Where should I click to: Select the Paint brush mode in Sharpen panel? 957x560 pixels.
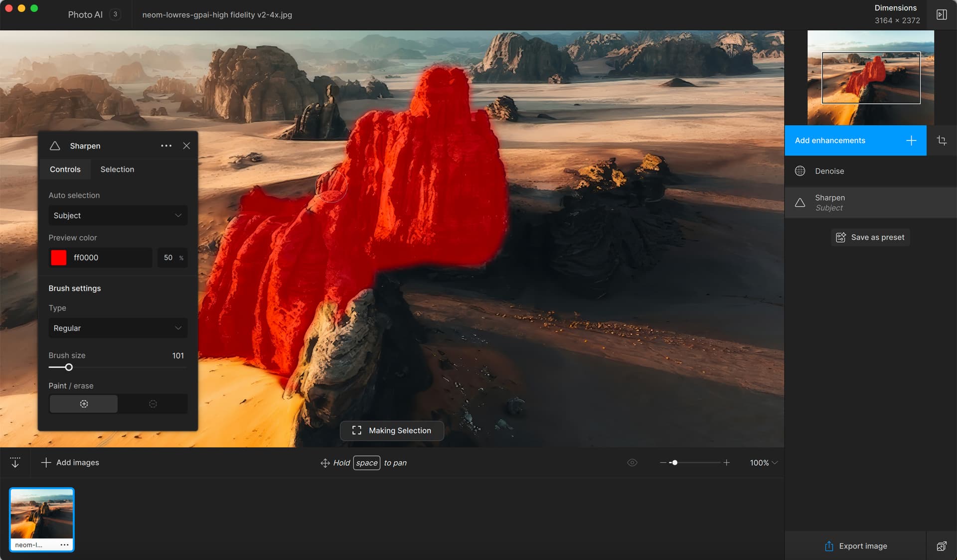click(x=83, y=404)
